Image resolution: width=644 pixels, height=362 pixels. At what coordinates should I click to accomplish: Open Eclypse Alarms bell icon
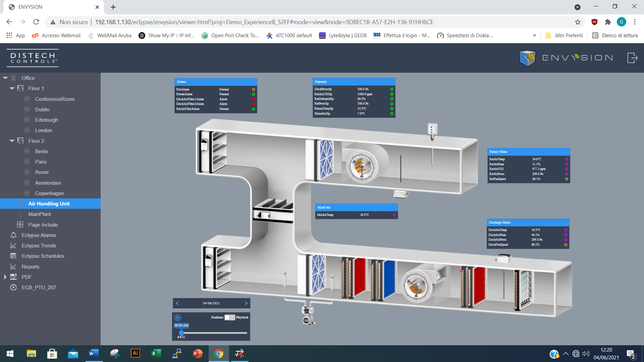point(13,235)
